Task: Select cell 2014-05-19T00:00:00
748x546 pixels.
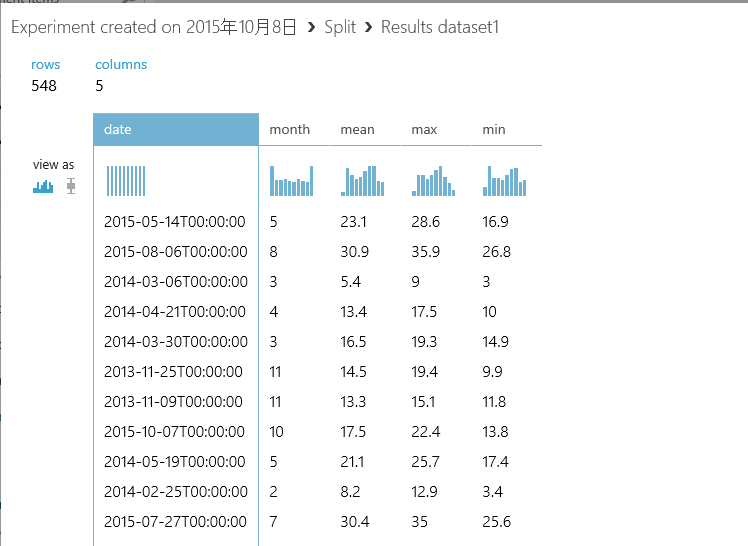Action: (175, 462)
